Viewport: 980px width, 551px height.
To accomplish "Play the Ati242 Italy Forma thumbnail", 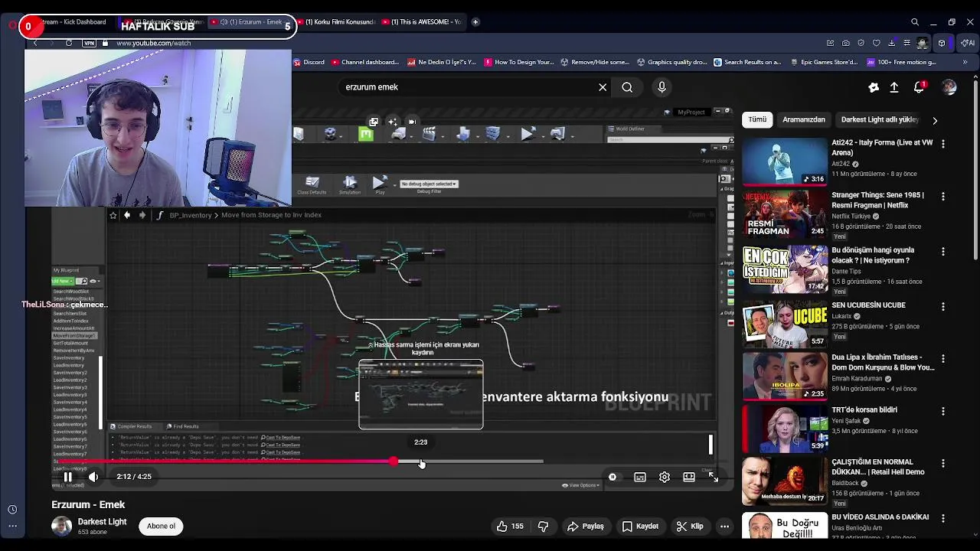I will click(785, 161).
